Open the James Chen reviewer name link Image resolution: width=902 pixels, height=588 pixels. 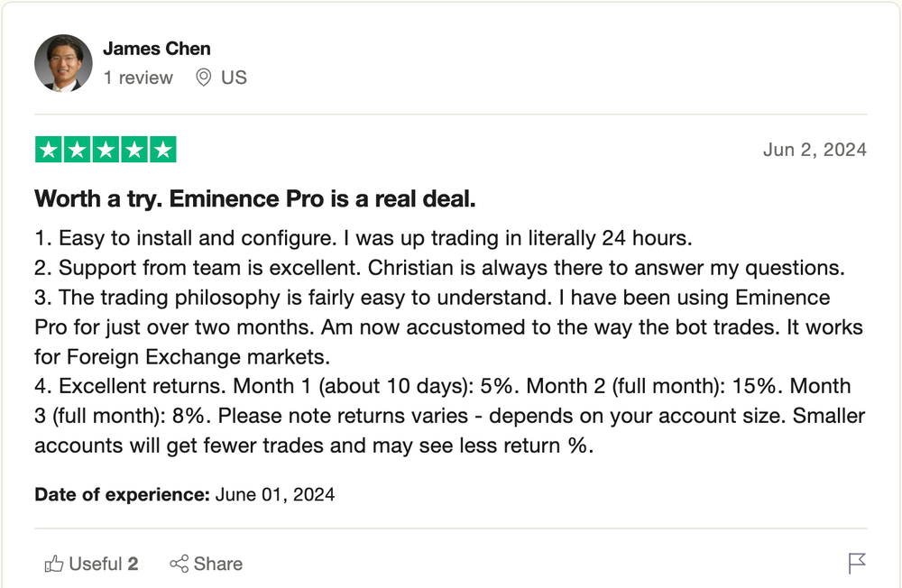pyautogui.click(x=156, y=49)
